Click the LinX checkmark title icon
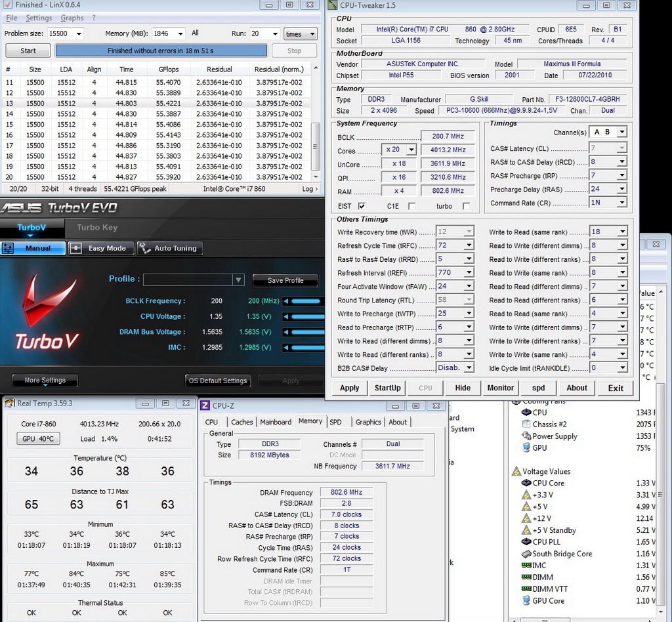The image size is (672, 622). [7, 5]
